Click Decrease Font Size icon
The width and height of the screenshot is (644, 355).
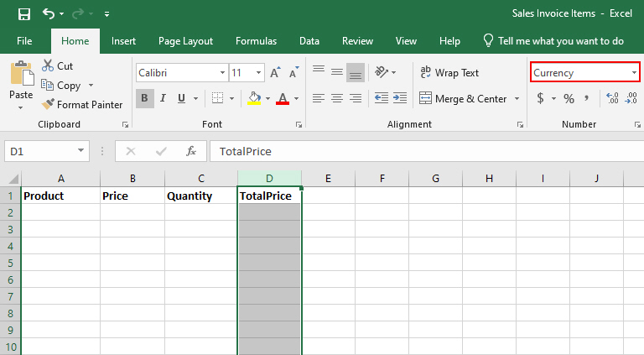(294, 73)
